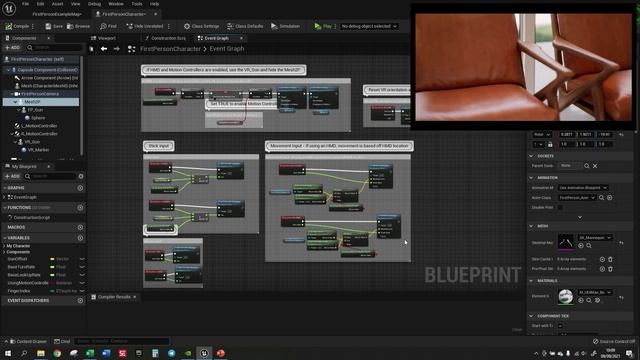
Task: Add a new variable with plus icon
Action: [x=80, y=238]
